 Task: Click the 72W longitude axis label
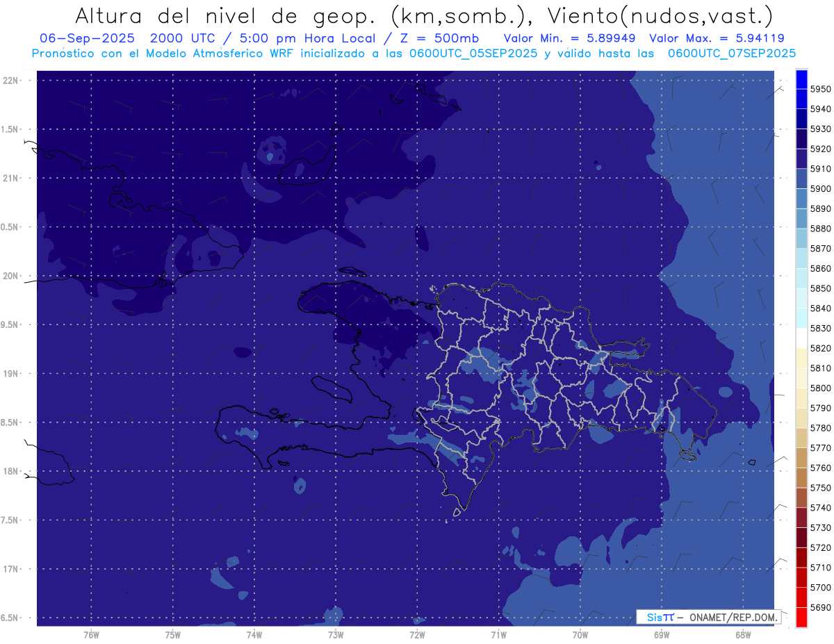417,634
